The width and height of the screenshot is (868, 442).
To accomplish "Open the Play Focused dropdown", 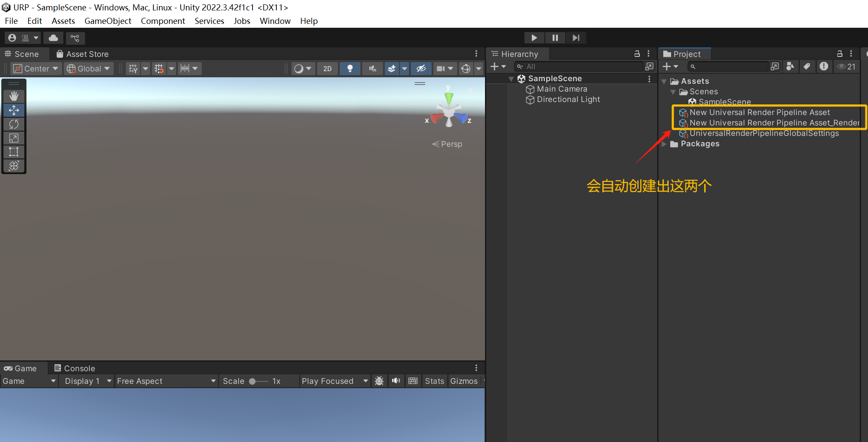I will coord(335,381).
